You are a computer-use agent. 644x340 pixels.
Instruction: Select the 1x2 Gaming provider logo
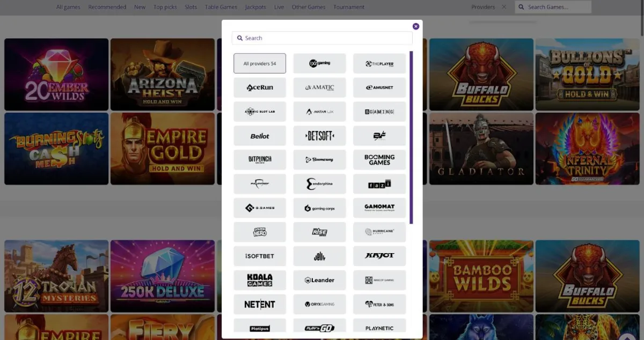(x=320, y=63)
